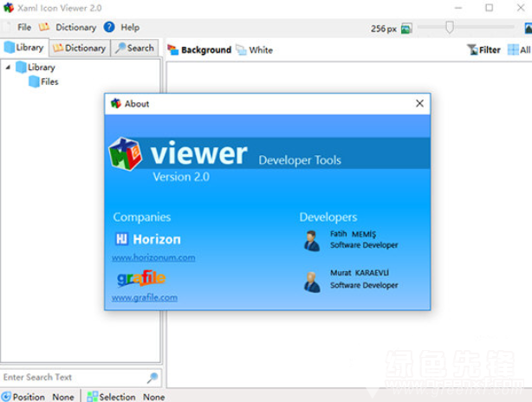Click the Companies heading
This screenshot has width=532, height=402.
point(142,217)
